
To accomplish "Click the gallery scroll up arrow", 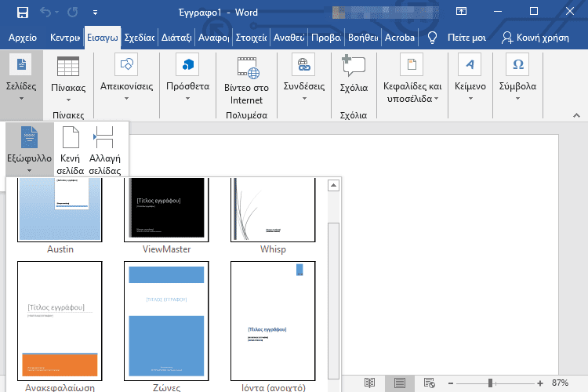I will click(x=333, y=185).
